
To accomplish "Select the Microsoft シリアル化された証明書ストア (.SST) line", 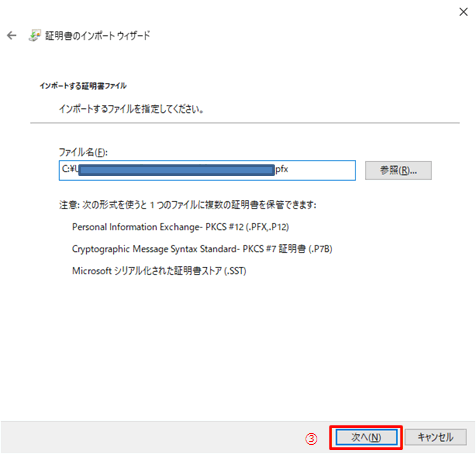I will (x=159, y=271).
